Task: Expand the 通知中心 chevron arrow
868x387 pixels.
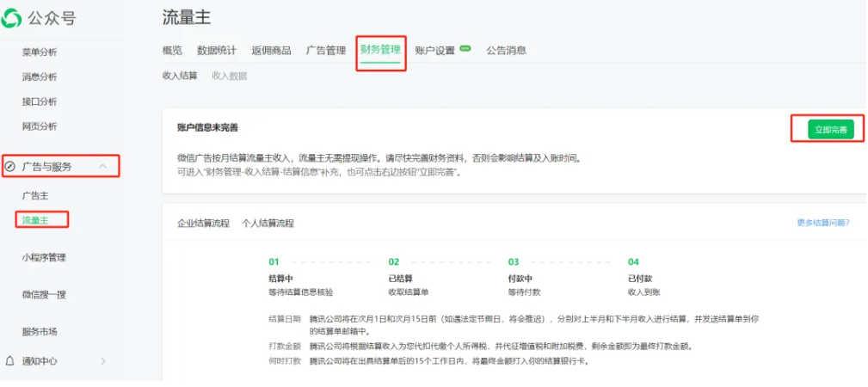Action: pyautogui.click(x=103, y=361)
